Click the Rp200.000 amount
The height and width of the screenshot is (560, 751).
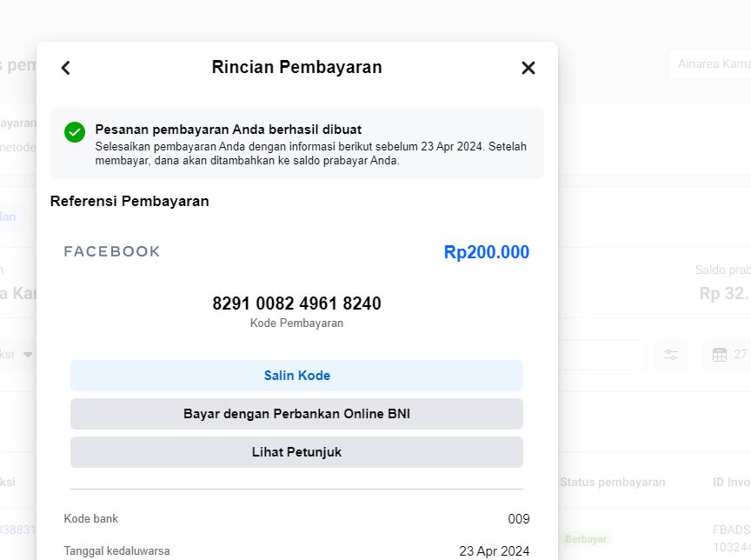486,252
